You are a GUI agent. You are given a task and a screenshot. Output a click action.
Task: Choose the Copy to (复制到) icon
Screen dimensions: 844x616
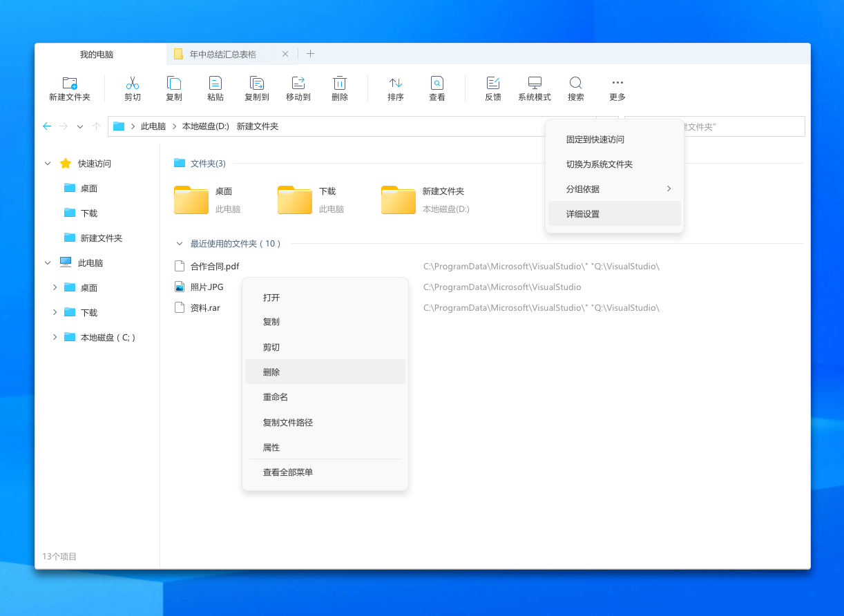click(x=257, y=83)
